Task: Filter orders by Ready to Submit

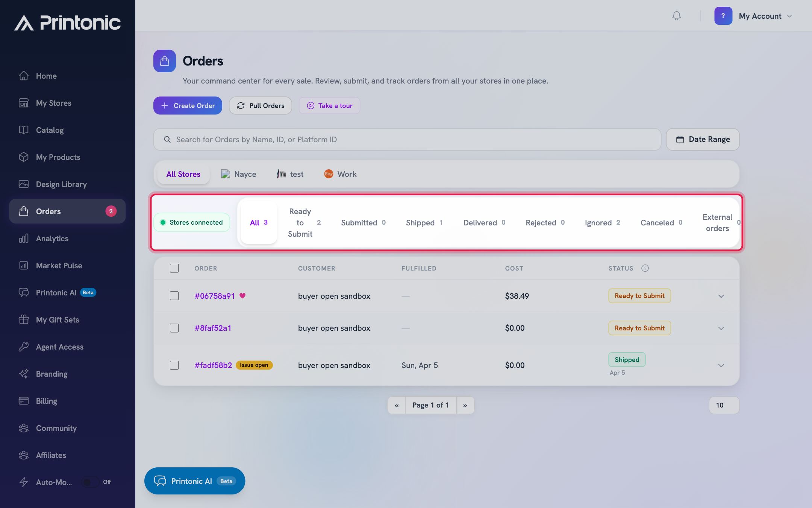Action: tap(304, 222)
